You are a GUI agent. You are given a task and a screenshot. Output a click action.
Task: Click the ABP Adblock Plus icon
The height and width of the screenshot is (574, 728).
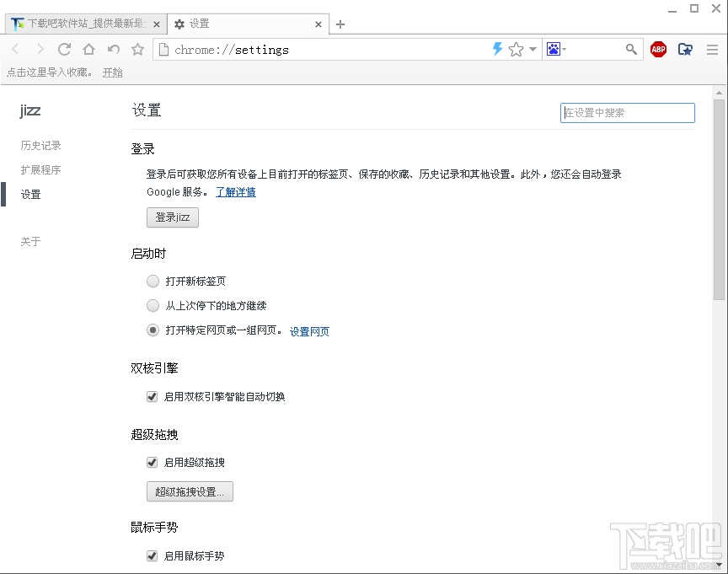pos(658,49)
